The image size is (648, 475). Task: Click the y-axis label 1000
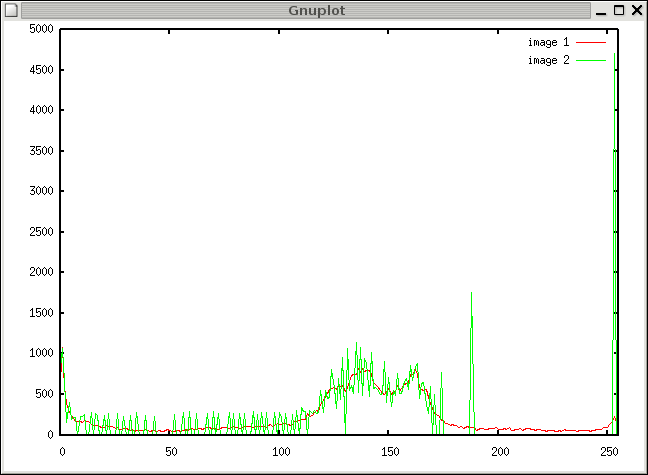point(41,353)
